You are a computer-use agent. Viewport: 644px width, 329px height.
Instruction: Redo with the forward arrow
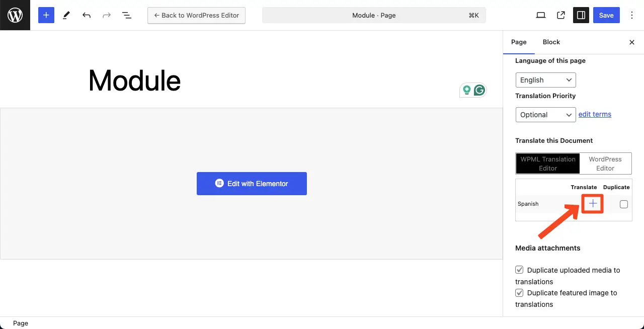(107, 15)
